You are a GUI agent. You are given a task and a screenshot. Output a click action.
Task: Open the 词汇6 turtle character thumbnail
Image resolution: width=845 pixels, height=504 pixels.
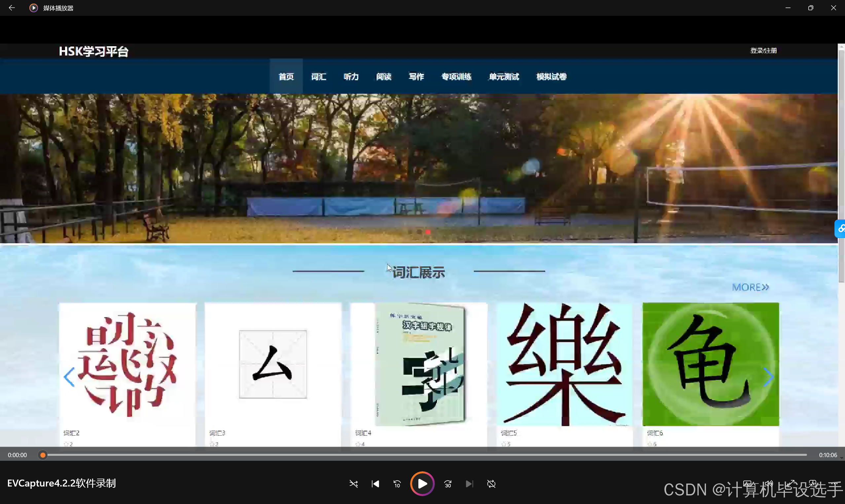click(x=711, y=364)
